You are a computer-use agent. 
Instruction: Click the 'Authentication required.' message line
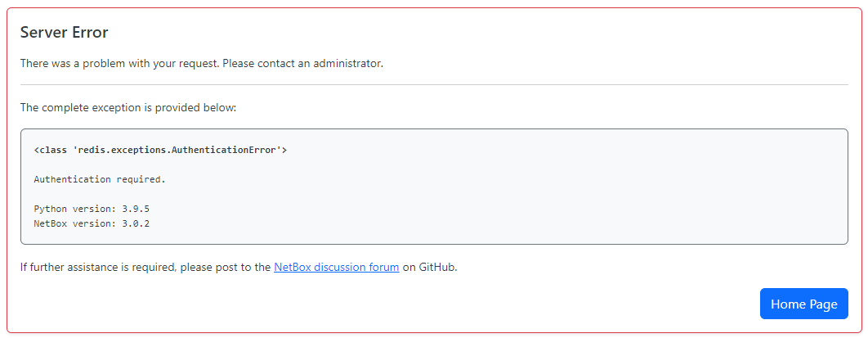click(100, 179)
